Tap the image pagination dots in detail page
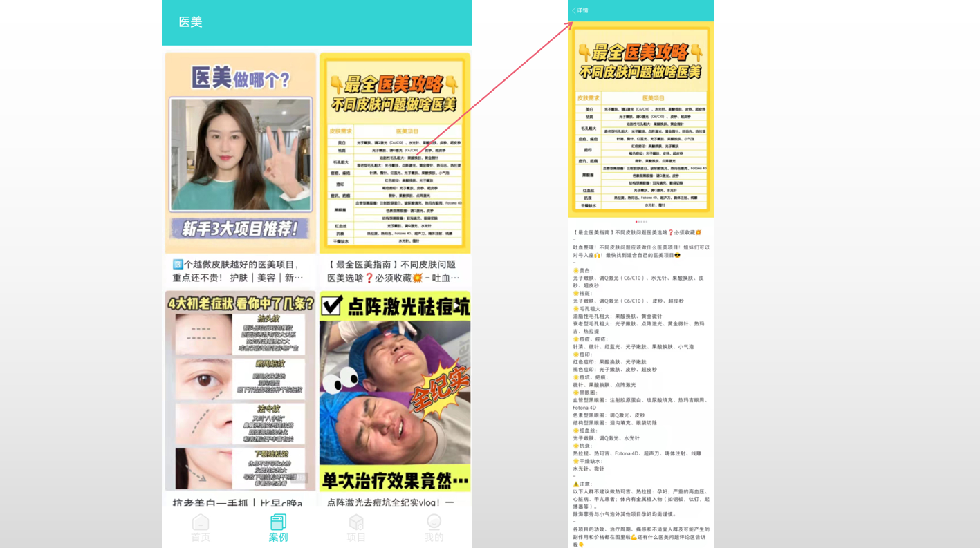980x548 pixels. pos(641,222)
